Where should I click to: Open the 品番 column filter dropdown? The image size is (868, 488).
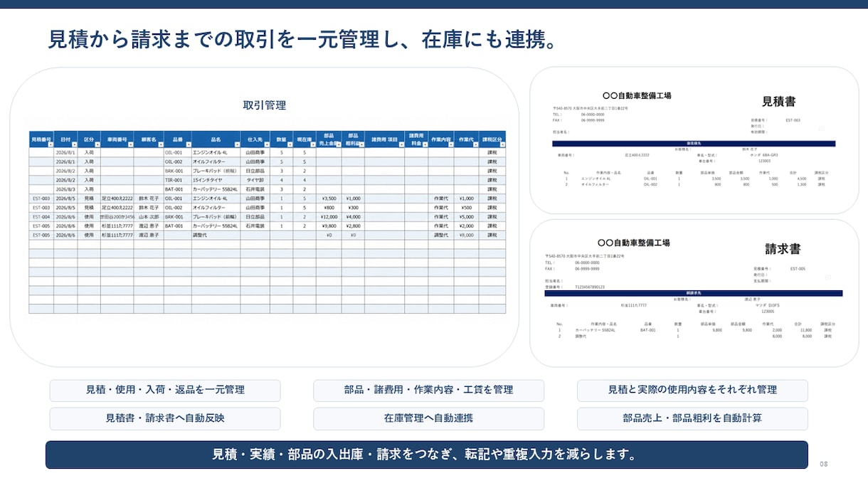point(188,144)
